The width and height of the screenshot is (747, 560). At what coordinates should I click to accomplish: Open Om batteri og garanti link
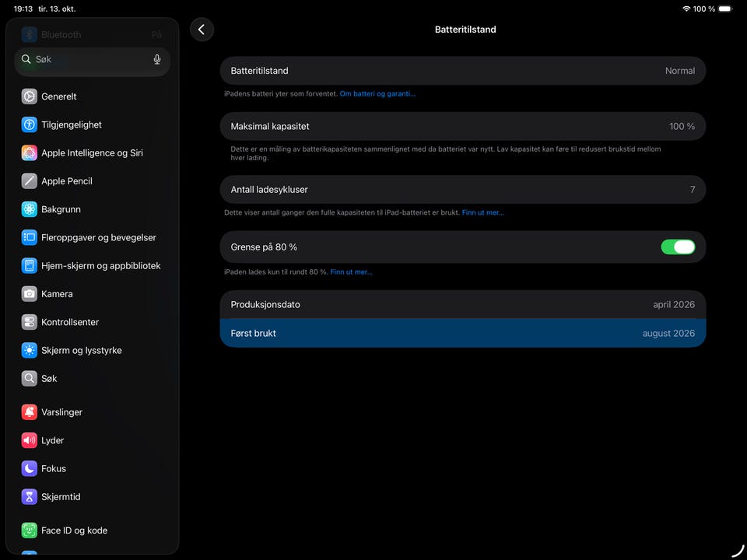[377, 94]
